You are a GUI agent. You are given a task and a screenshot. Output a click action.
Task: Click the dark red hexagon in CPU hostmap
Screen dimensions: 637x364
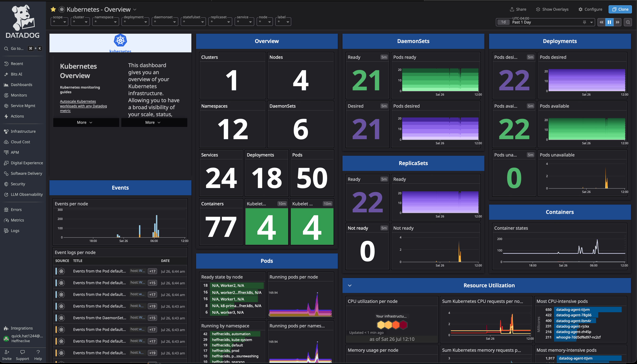tap(403, 325)
